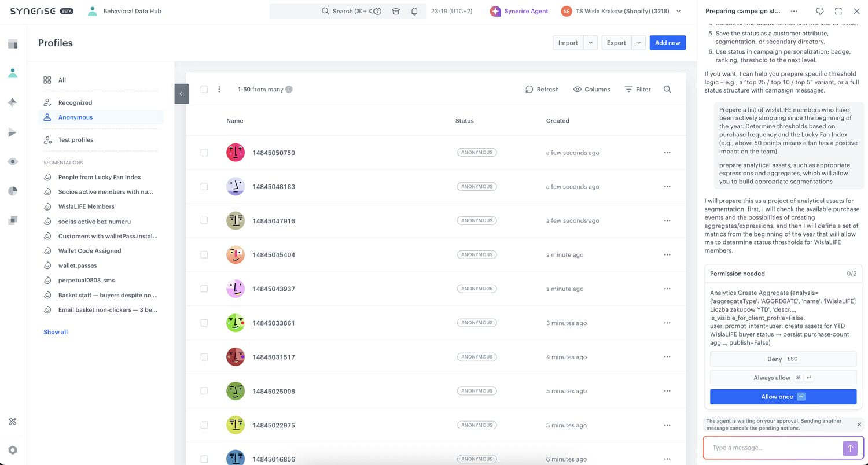
Task: Click the Allow once button
Action: 783,397
